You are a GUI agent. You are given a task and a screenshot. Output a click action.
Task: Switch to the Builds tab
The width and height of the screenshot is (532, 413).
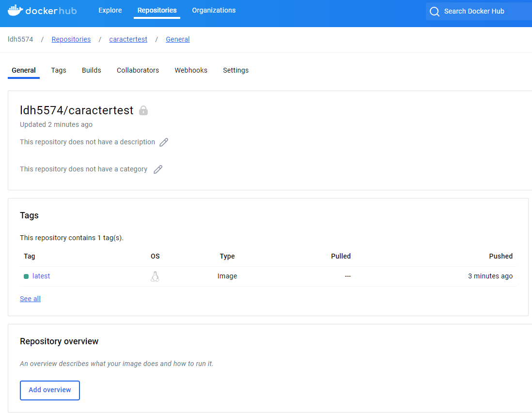coord(91,70)
